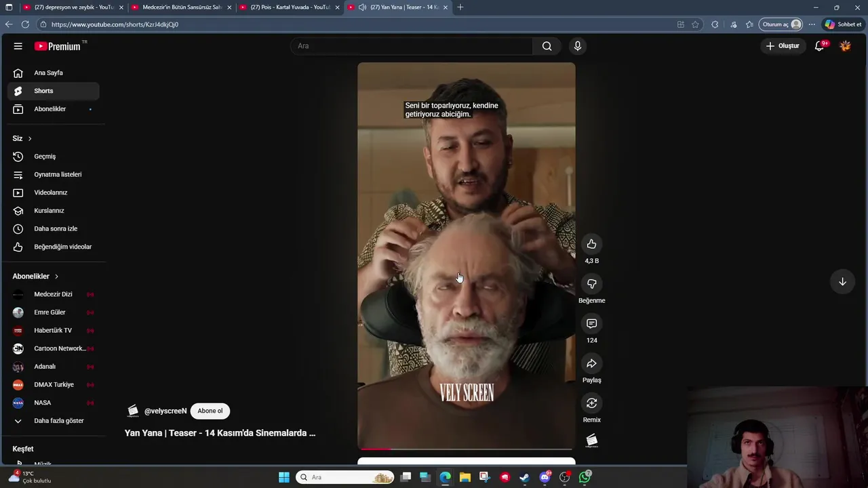The height and width of the screenshot is (488, 868).
Task: Open Steam from the taskbar
Action: click(x=524, y=477)
